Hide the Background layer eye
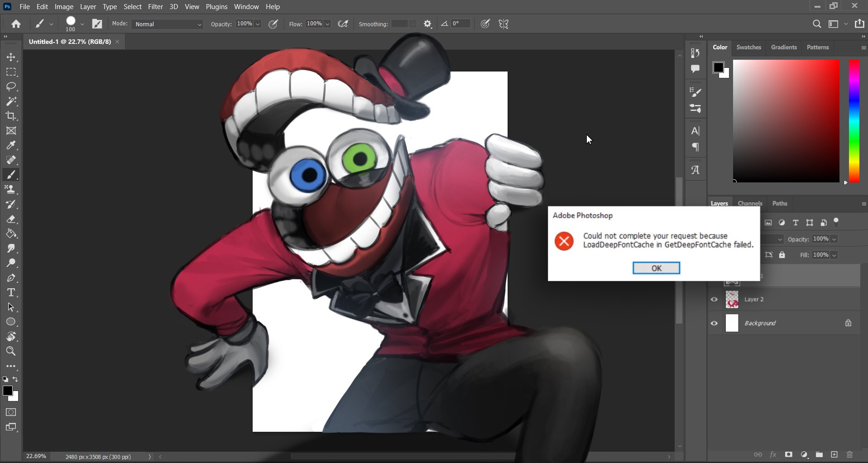Viewport: 868px width, 463px height. tap(714, 323)
